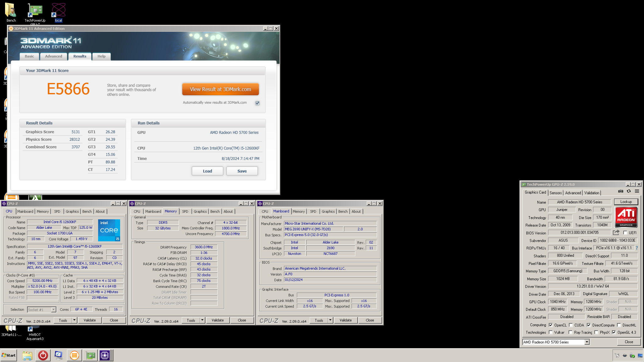Click the Close button in GPU-Z
The width and height of the screenshot is (644, 362).
pyautogui.click(x=629, y=342)
